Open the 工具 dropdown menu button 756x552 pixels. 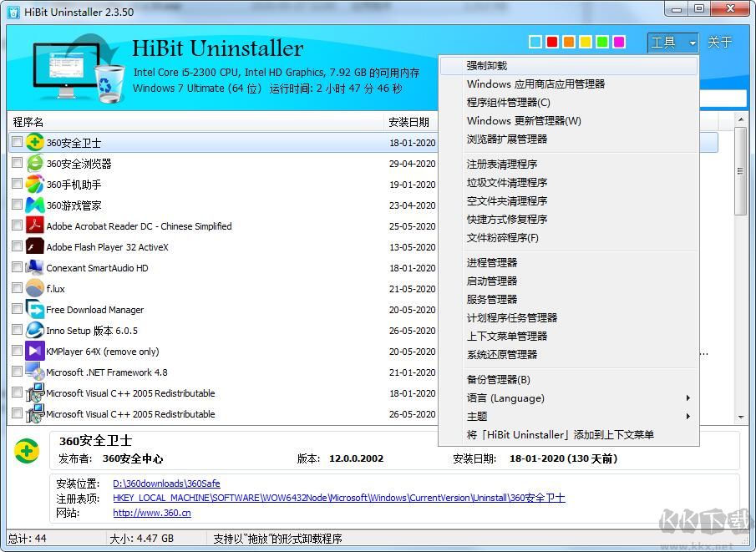(x=673, y=43)
